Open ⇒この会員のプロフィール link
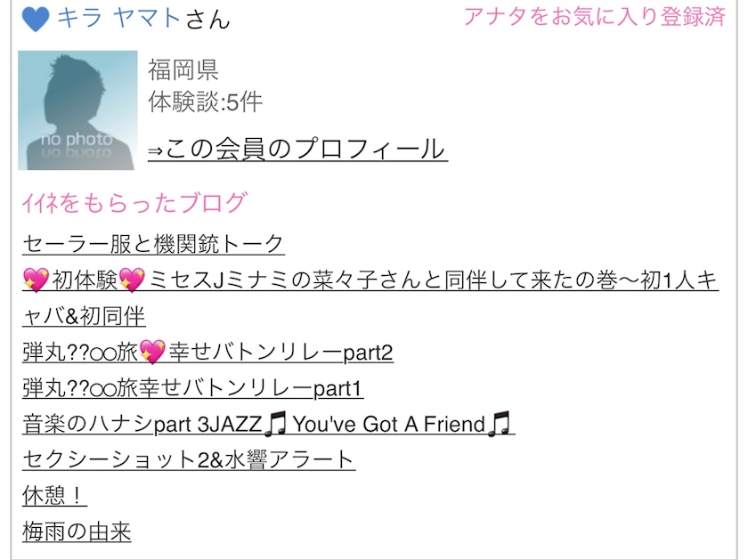748x560 pixels. (x=297, y=149)
